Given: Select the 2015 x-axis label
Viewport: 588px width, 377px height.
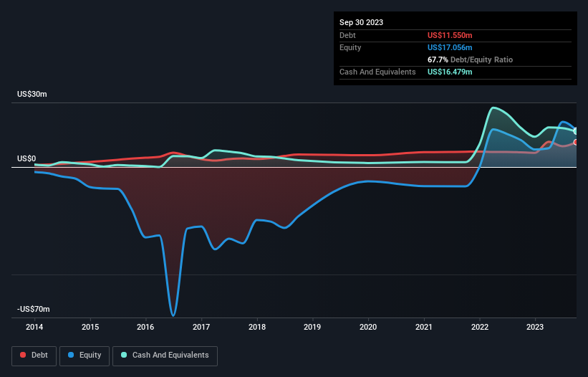Looking at the screenshot, I should [90, 327].
